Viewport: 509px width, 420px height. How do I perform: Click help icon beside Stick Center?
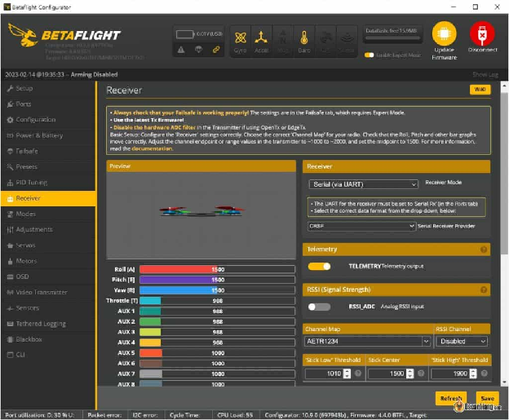[x=421, y=374]
